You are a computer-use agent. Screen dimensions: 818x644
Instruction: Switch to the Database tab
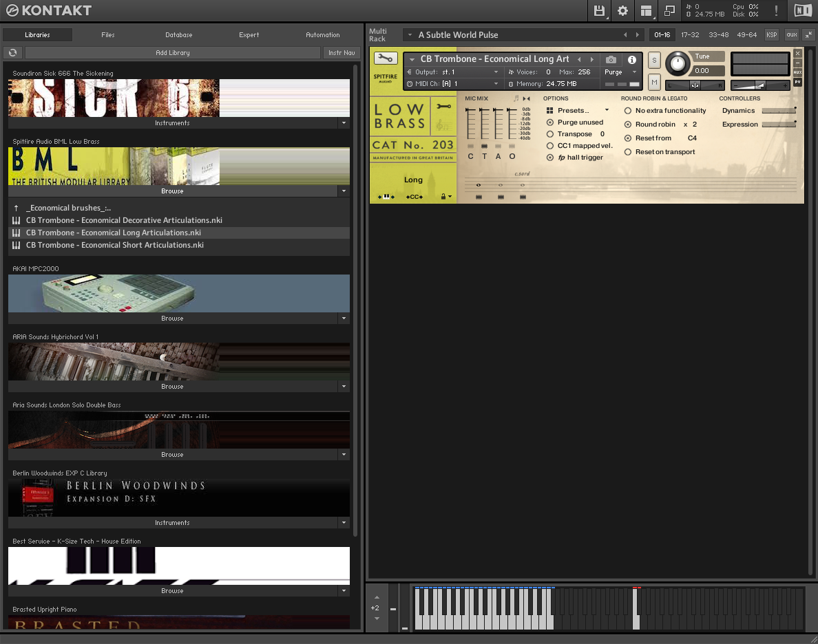point(179,35)
